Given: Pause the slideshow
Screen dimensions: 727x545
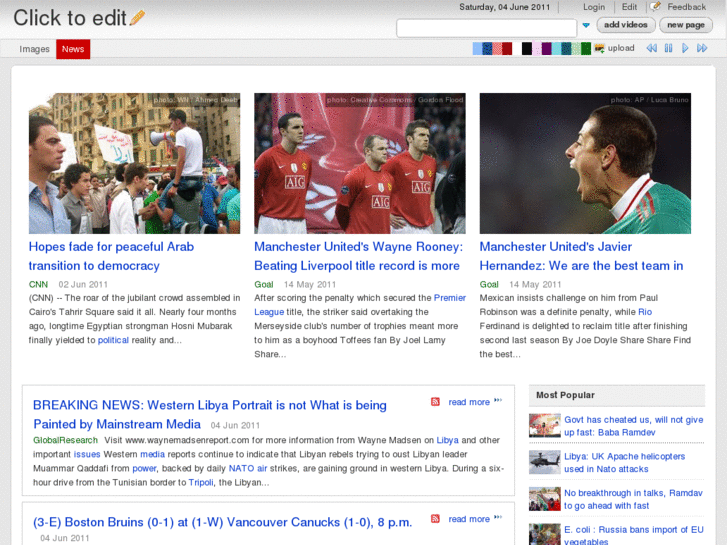Looking at the screenshot, I should point(668,48).
